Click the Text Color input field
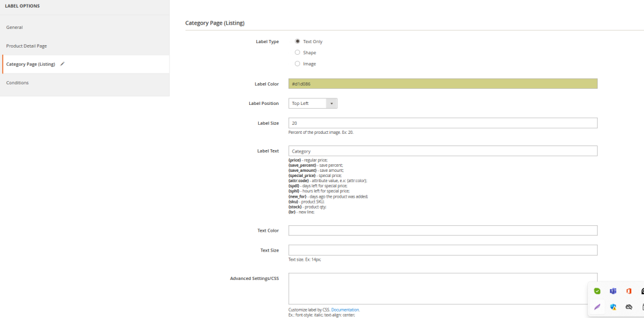The height and width of the screenshot is (318, 644). point(443,230)
